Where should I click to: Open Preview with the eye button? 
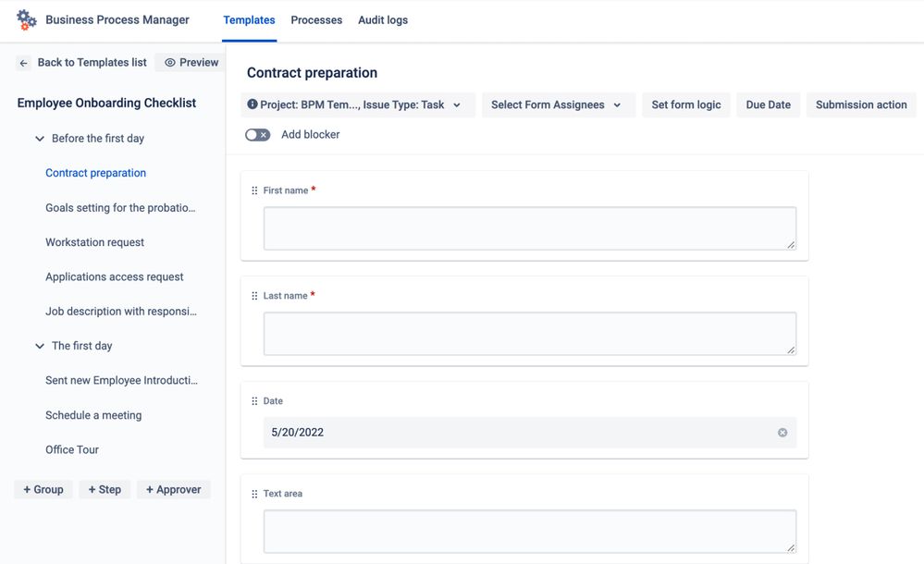pos(191,63)
